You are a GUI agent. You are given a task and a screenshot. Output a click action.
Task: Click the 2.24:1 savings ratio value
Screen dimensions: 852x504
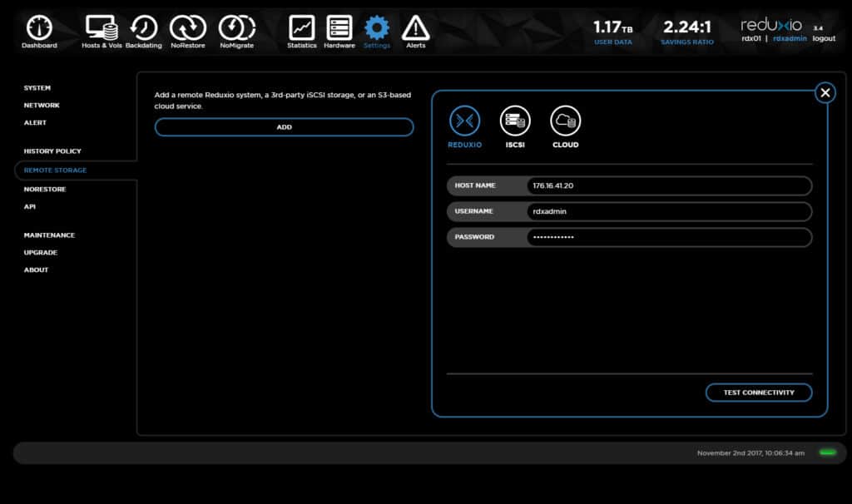point(686,27)
